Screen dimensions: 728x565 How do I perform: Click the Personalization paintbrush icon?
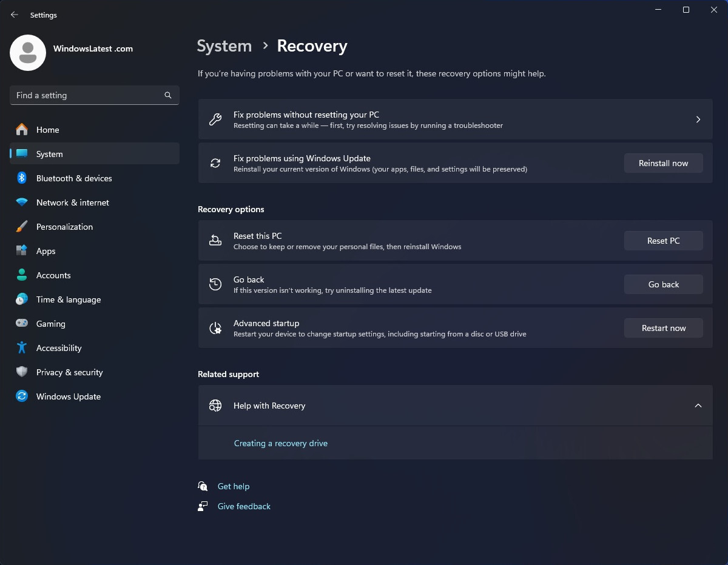pyautogui.click(x=22, y=227)
